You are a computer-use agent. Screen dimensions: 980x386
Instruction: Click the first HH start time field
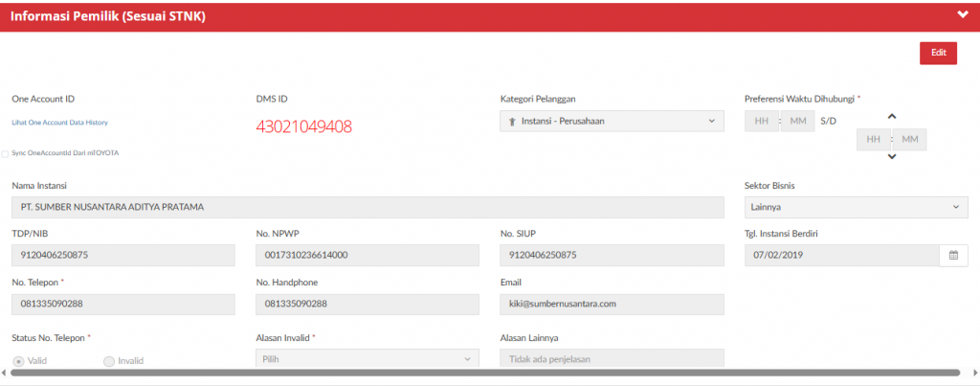[x=762, y=121]
